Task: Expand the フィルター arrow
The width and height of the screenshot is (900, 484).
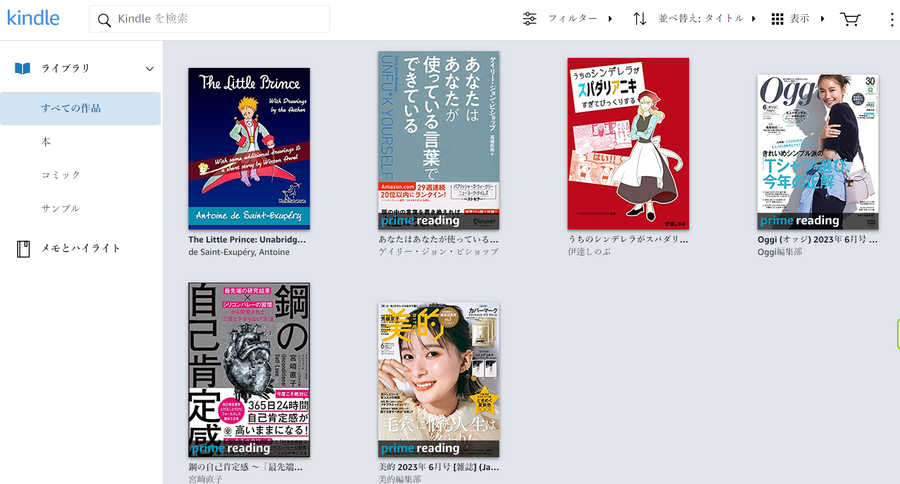Action: coord(610,19)
